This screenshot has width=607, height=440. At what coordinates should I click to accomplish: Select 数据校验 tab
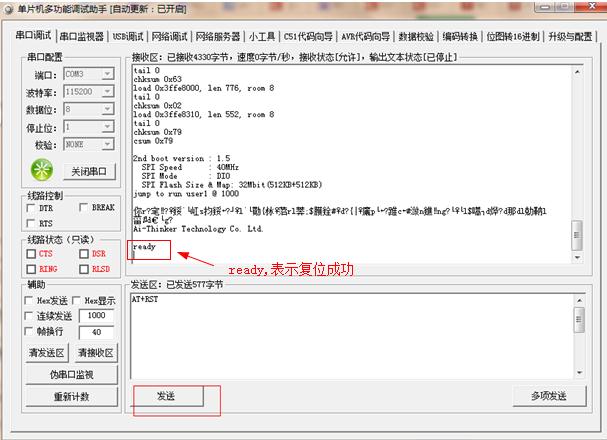click(416, 37)
